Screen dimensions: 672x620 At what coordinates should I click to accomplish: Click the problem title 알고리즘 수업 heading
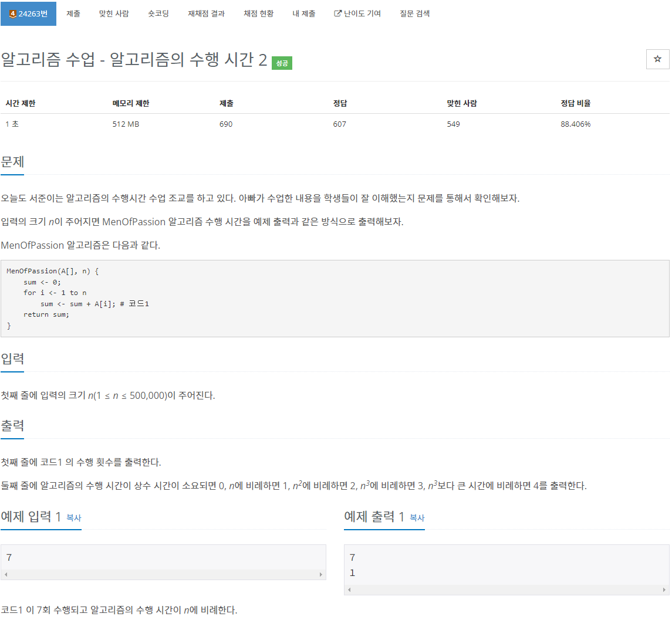134,59
